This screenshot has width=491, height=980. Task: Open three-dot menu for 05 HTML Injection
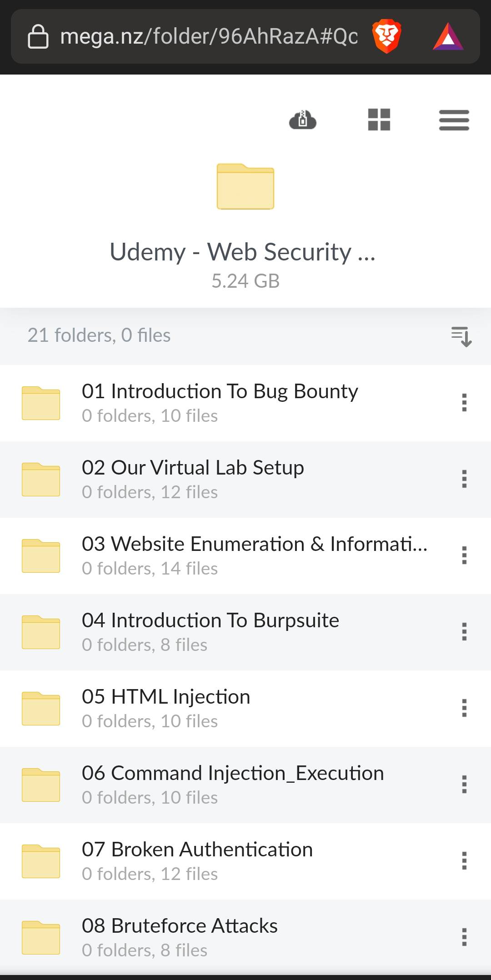click(x=464, y=708)
